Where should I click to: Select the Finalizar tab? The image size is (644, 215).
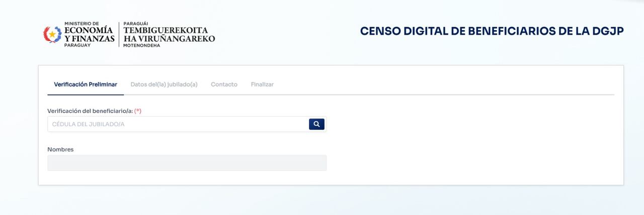click(262, 84)
